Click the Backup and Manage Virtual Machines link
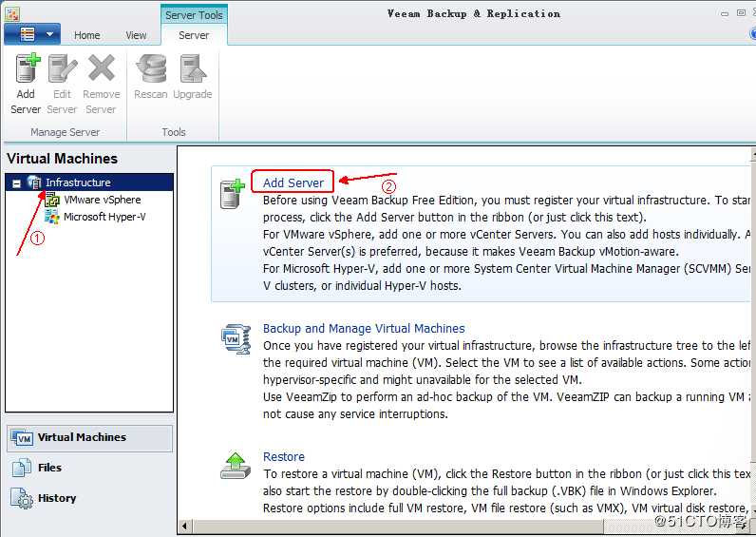The image size is (756, 537). pyautogui.click(x=364, y=329)
